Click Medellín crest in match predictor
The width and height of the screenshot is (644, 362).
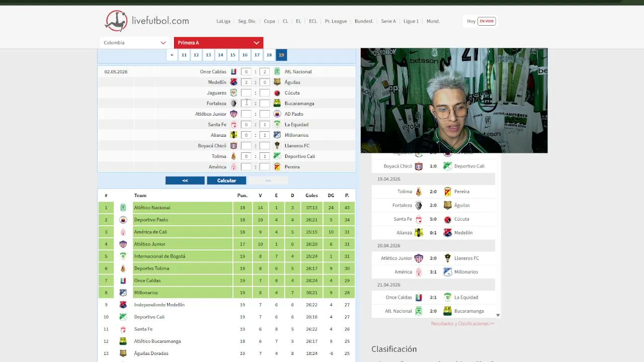pyautogui.click(x=233, y=82)
